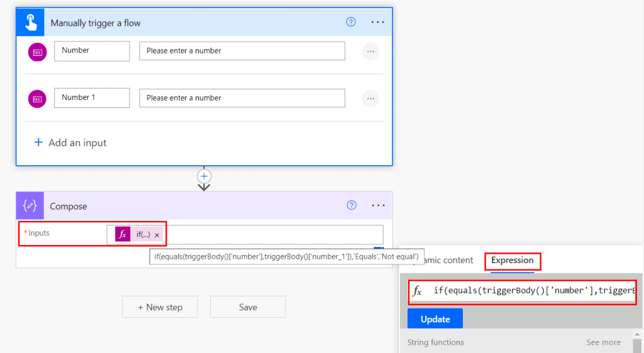The height and width of the screenshot is (353, 644).
Task: Click the Compose action title
Action: click(68, 206)
